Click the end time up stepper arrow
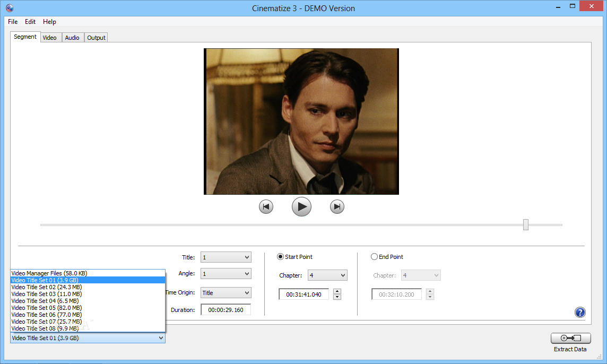This screenshot has height=364, width=607. (x=430, y=291)
